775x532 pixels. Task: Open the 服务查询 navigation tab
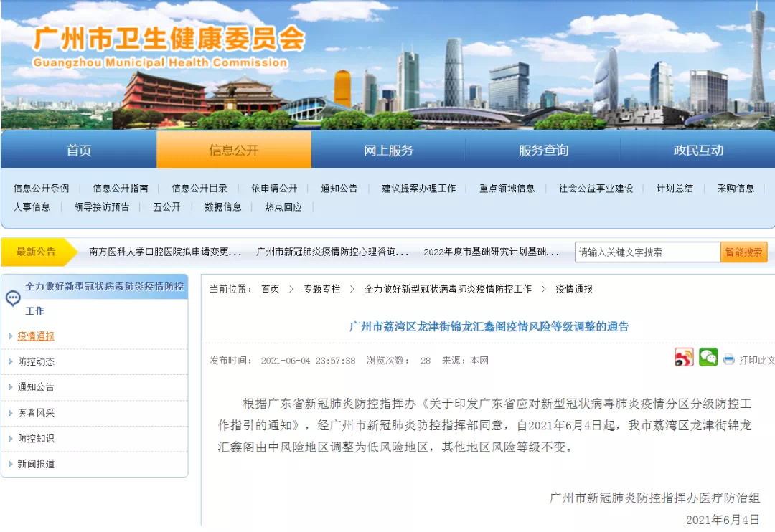(x=543, y=151)
